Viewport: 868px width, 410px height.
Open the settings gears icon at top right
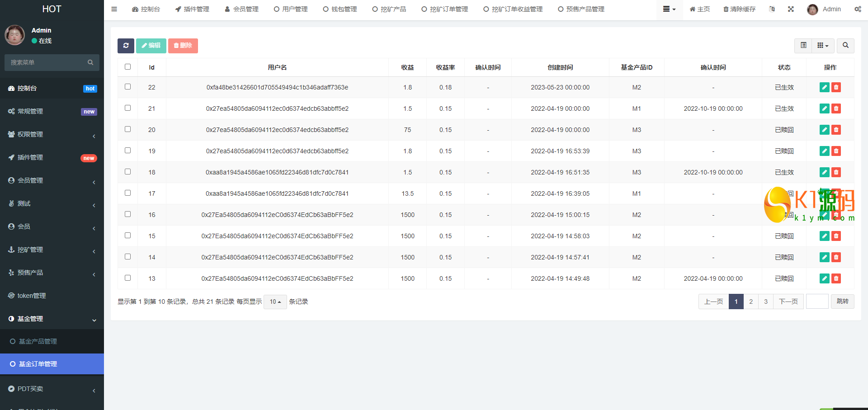(x=858, y=9)
